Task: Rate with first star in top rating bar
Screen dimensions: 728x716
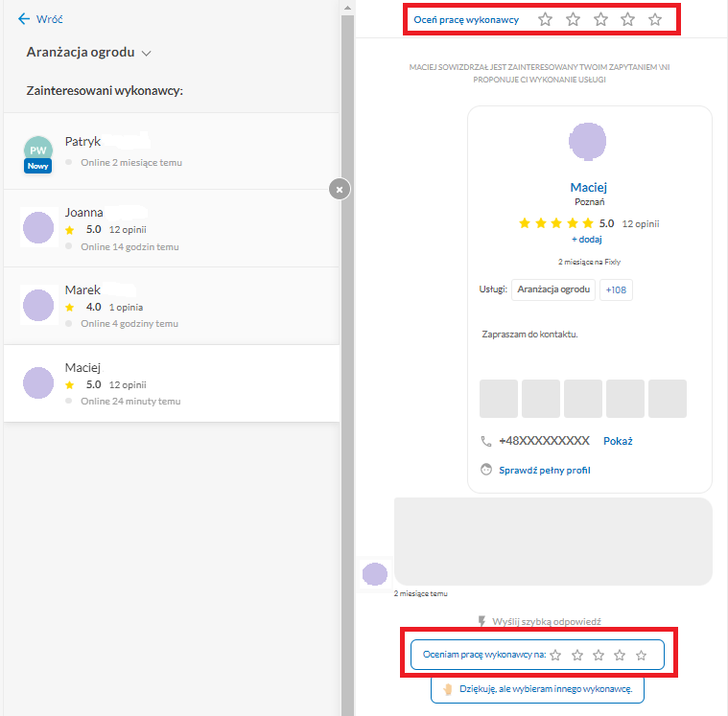Action: pyautogui.click(x=545, y=19)
